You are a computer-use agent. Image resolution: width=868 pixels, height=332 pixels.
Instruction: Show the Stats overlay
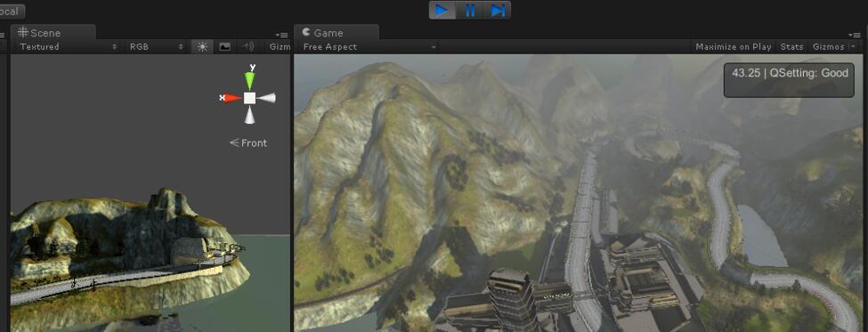[x=791, y=47]
